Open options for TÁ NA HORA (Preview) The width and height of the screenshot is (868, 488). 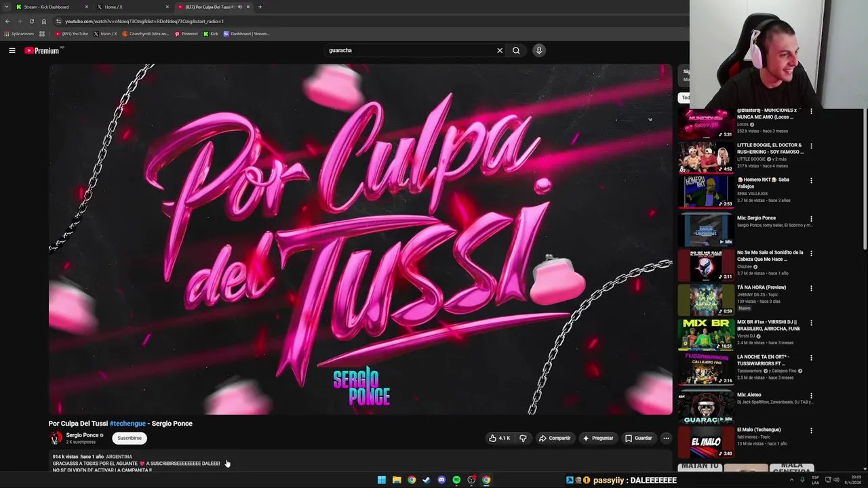tap(811, 288)
